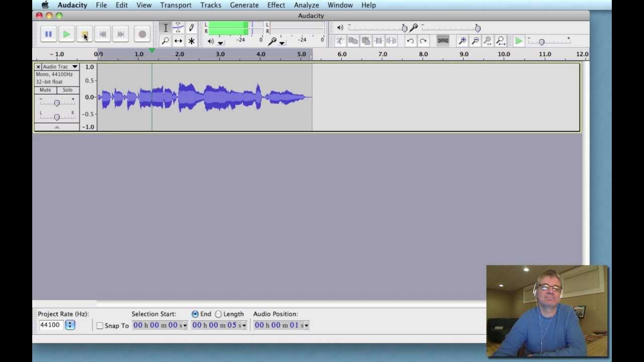
Task: Skip to end of track
Action: point(121,34)
